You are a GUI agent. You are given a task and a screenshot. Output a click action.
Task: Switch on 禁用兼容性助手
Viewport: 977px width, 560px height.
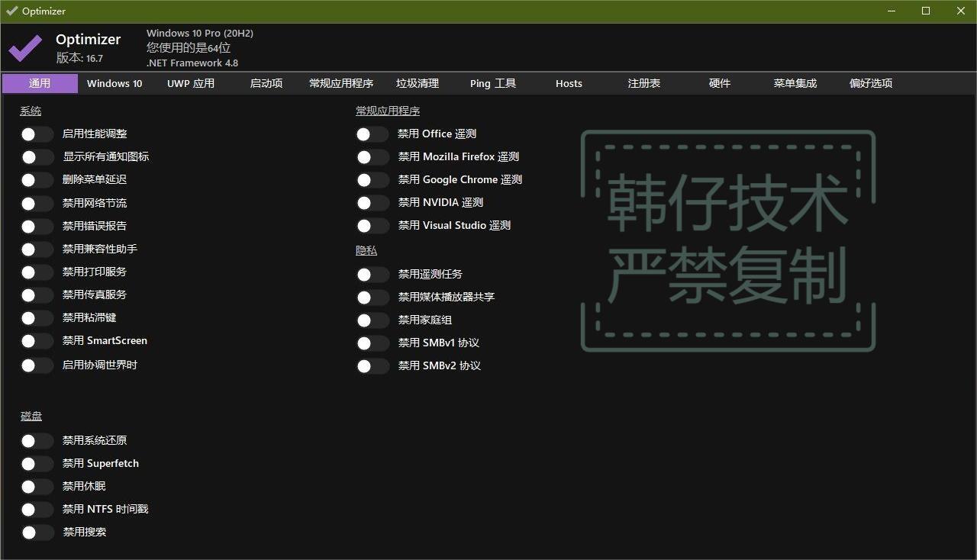tap(37, 249)
